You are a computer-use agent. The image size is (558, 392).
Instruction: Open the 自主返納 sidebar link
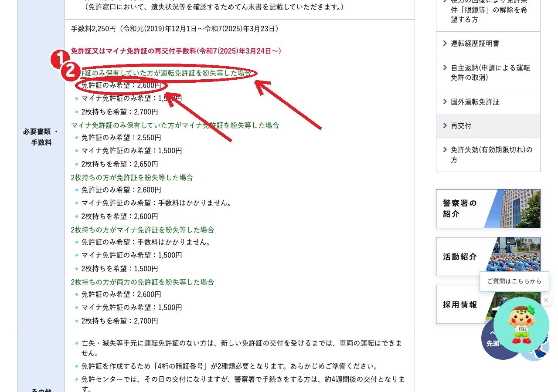488,73
